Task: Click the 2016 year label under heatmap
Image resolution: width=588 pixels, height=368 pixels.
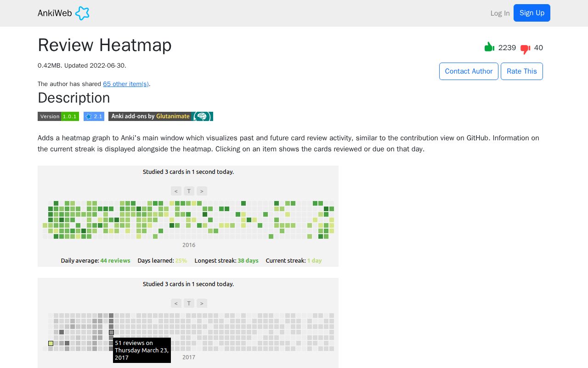Action: pyautogui.click(x=189, y=245)
